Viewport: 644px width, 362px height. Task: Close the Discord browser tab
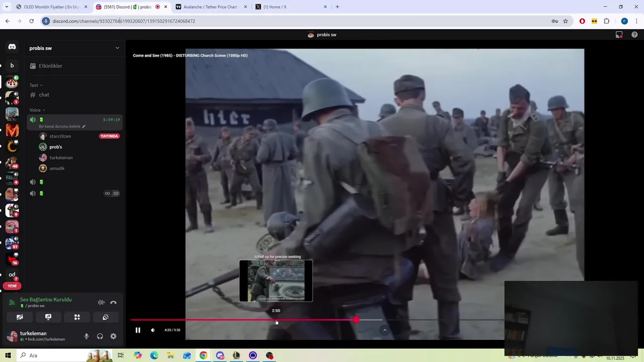pos(166,7)
